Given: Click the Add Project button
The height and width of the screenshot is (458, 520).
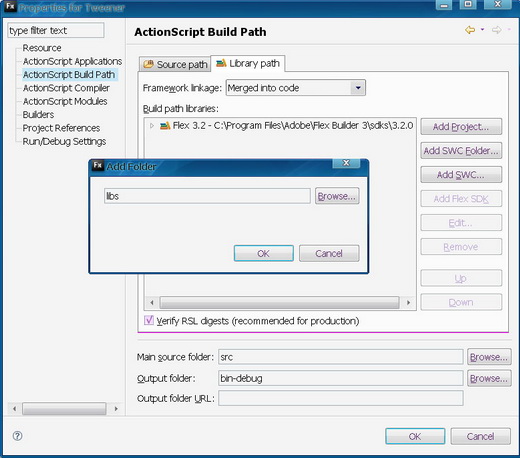Looking at the screenshot, I should click(461, 127).
